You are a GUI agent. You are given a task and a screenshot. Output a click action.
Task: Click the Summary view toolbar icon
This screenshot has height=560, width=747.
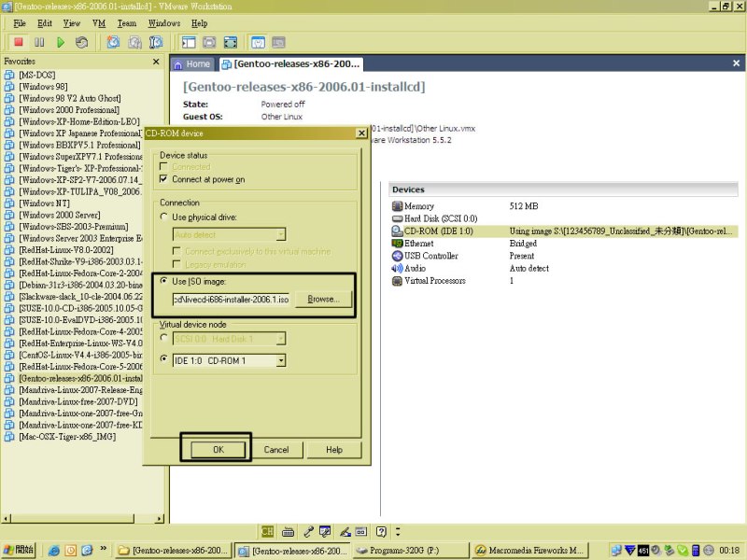pyautogui.click(x=258, y=42)
